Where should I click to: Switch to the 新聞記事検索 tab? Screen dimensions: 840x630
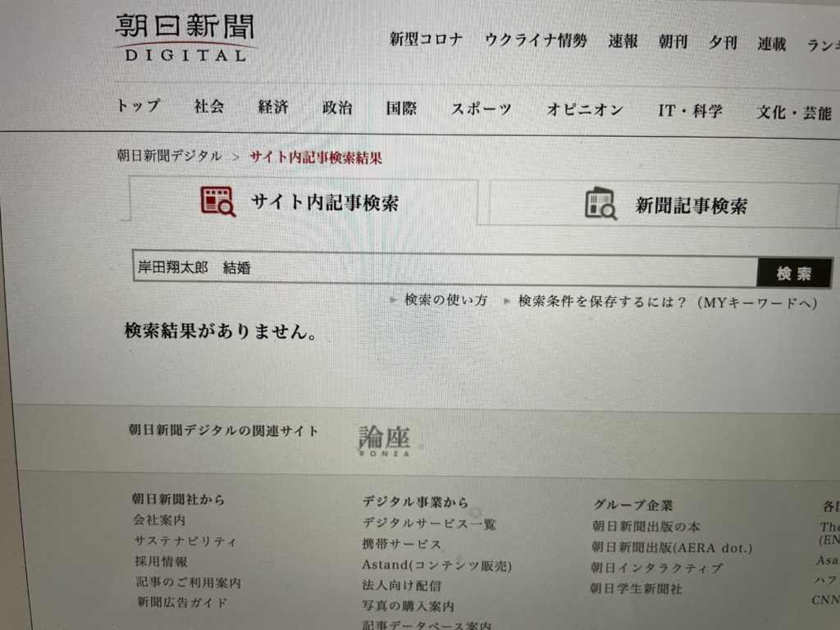[663, 204]
